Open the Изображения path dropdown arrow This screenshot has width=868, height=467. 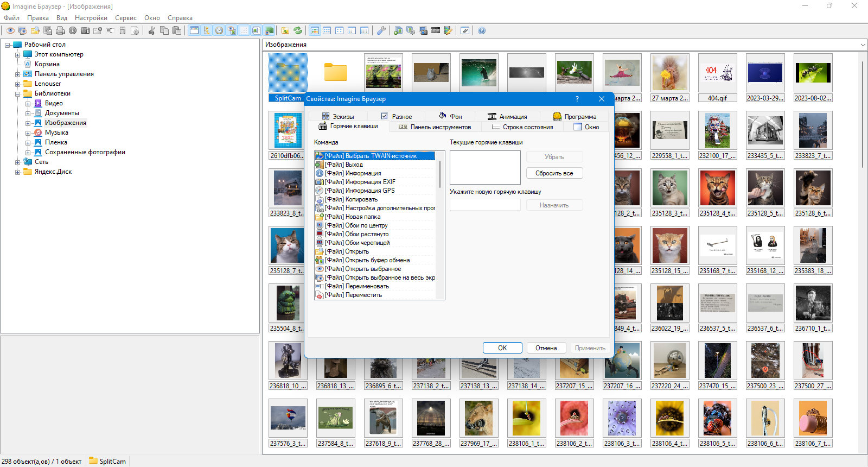[863, 45]
